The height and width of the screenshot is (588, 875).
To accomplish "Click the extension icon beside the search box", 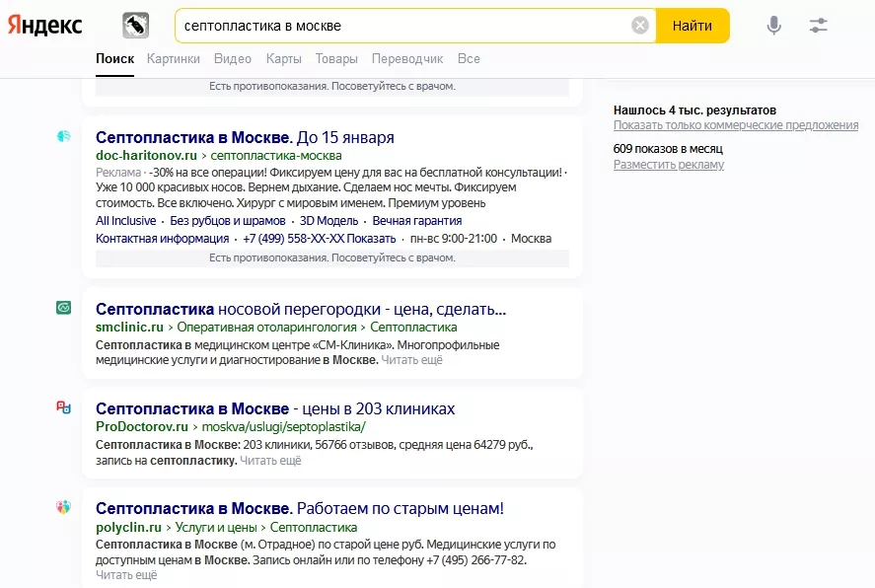I will pyautogui.click(x=135, y=26).
